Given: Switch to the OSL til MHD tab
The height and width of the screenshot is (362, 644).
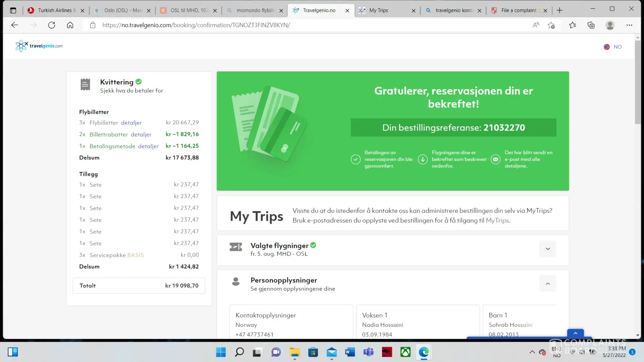Looking at the screenshot, I should tap(188, 10).
